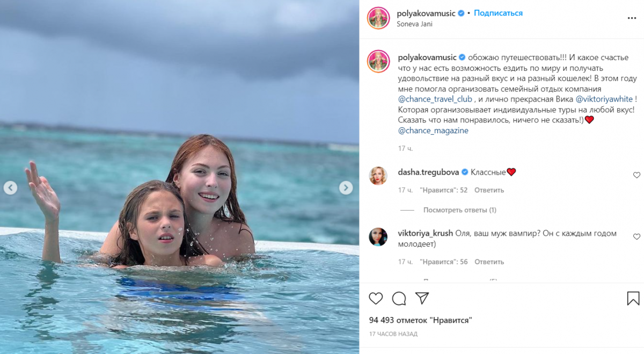View list of 94 493 likes
This screenshot has height=354, width=644.
click(x=420, y=320)
